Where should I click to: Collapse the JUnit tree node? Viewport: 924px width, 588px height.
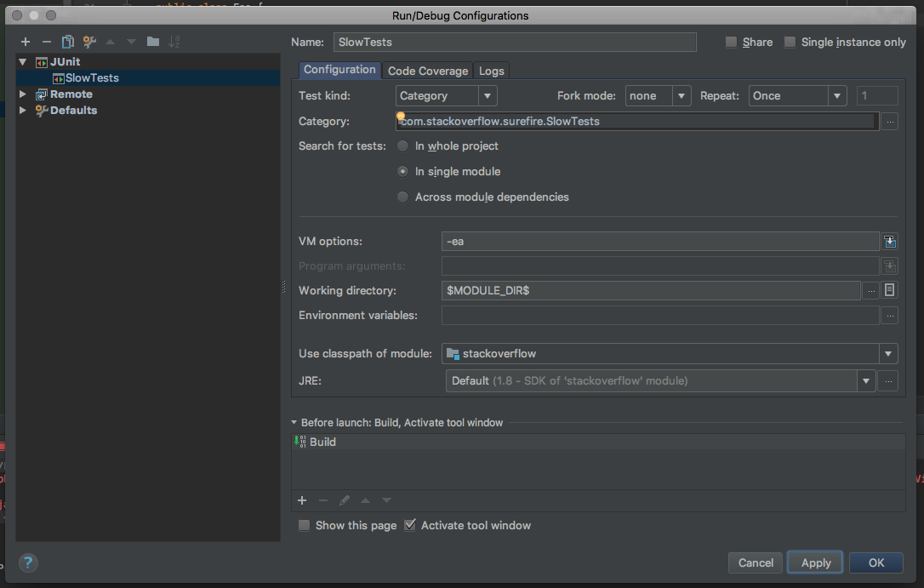(23, 62)
